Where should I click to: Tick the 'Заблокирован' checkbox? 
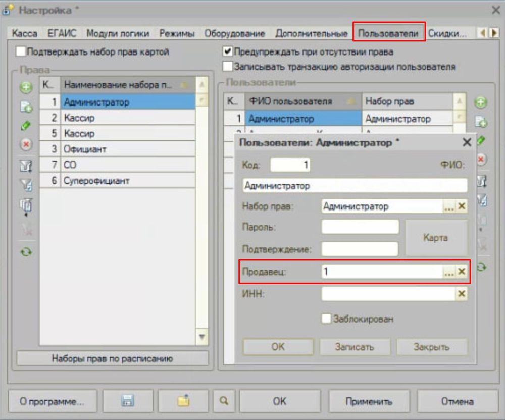tap(327, 319)
